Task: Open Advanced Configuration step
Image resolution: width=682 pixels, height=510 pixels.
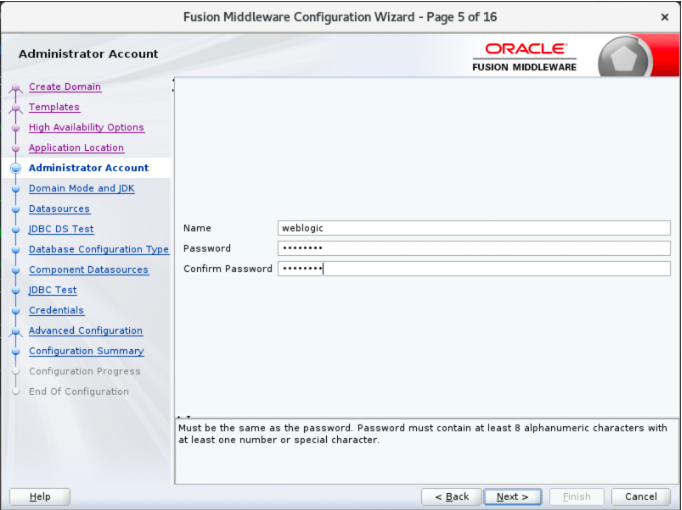Action: pos(86,331)
